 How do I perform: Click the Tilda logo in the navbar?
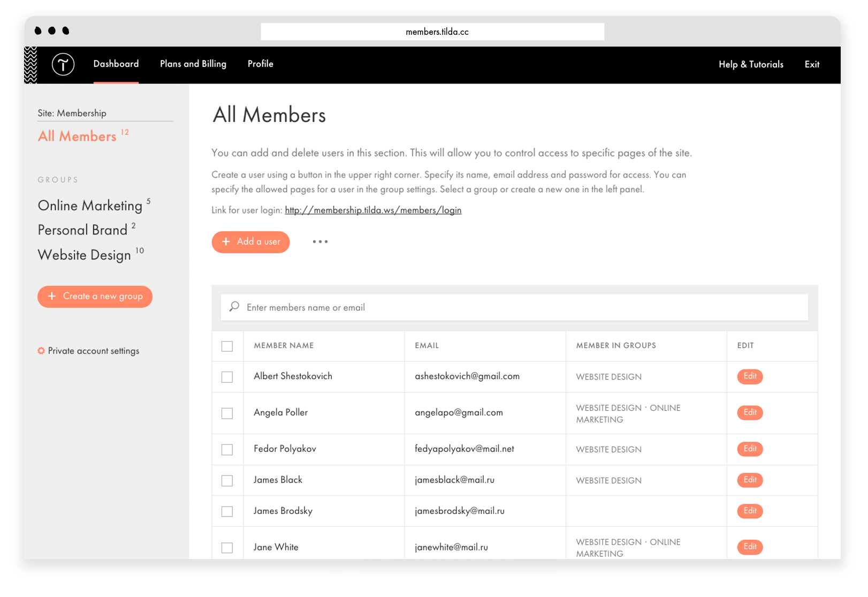click(x=62, y=64)
